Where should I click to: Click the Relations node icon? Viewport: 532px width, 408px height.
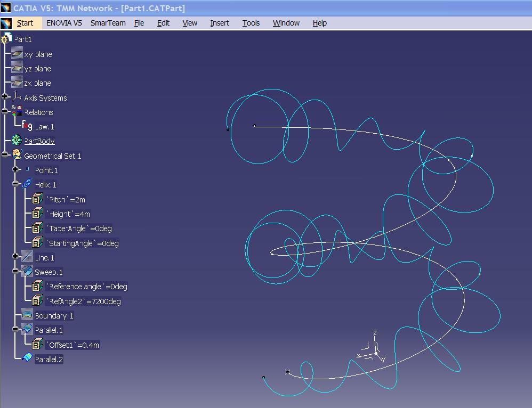[x=17, y=111]
